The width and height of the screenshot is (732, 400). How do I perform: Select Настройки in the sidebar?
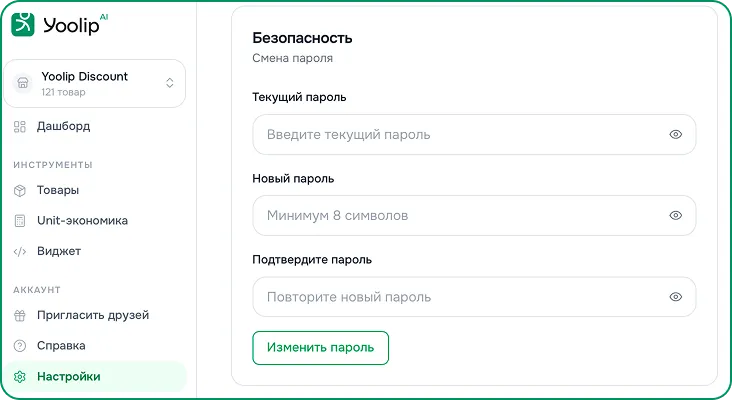(x=95, y=377)
